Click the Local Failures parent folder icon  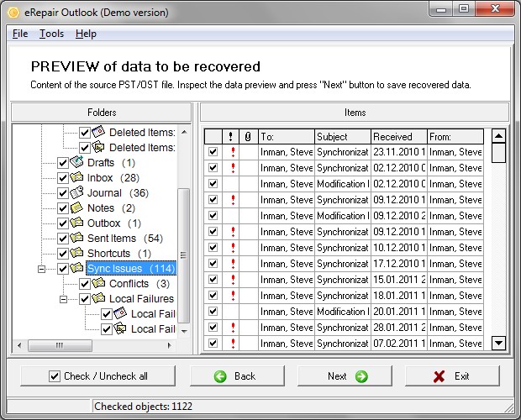coord(98,298)
